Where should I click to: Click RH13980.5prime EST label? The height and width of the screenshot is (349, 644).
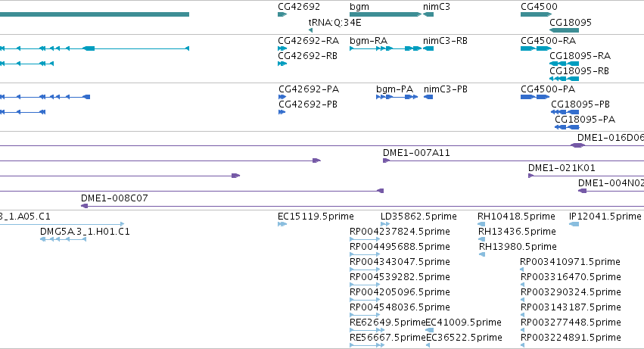518,247
